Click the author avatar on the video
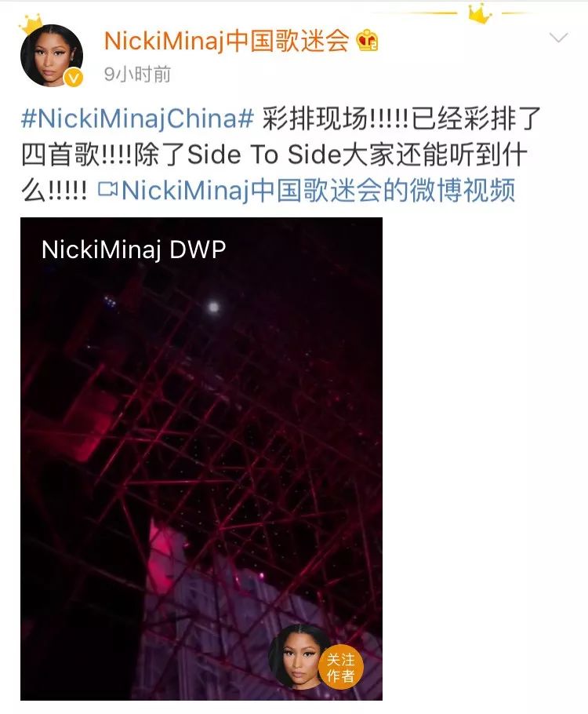Viewport: 588px width, 714px height. [x=296, y=655]
